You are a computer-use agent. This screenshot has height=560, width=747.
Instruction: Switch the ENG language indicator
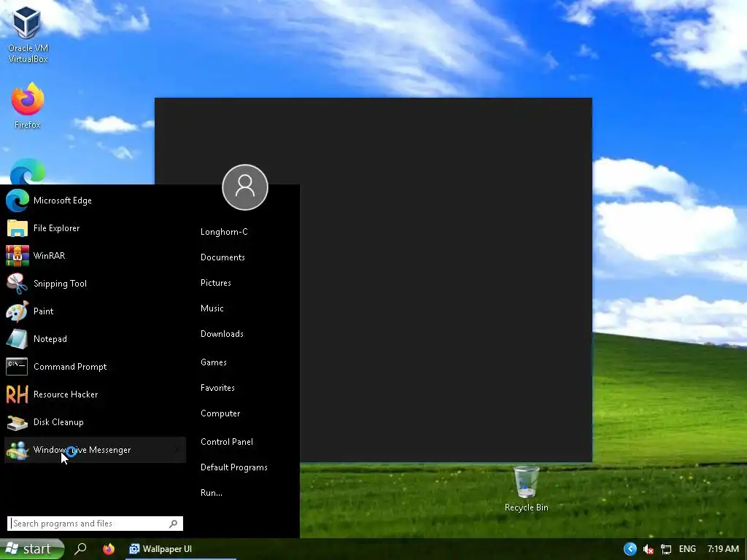point(687,549)
